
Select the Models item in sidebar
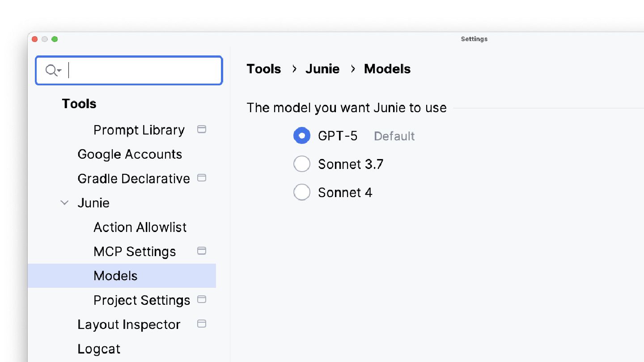(122, 276)
